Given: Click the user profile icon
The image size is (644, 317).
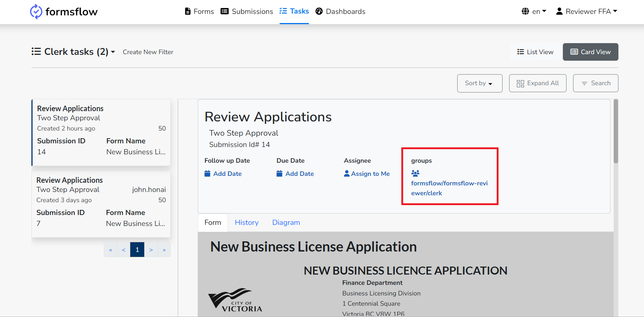Looking at the screenshot, I should point(559,11).
